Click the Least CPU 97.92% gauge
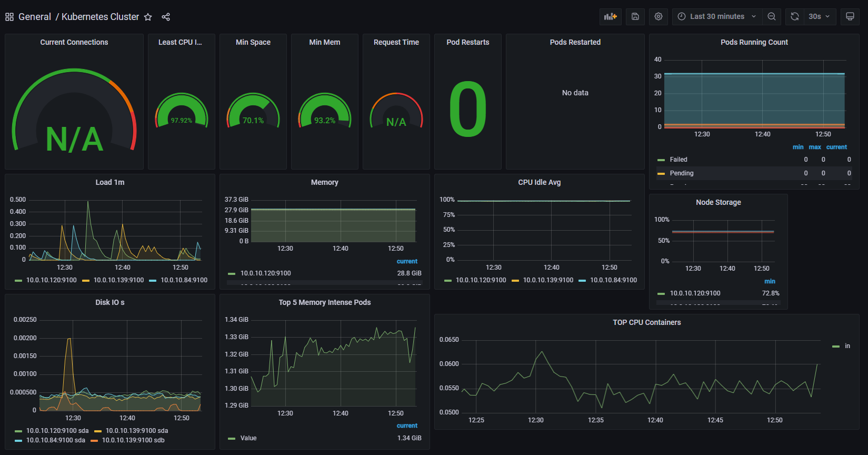The image size is (868, 455). (182, 111)
